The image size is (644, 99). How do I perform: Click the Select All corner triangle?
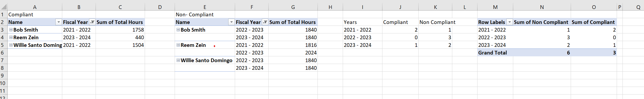pos(4,7)
